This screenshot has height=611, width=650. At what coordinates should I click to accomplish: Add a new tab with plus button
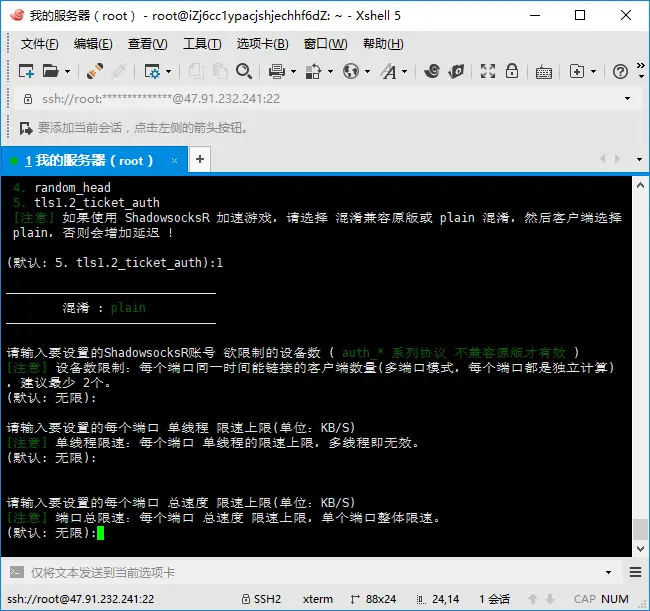[200, 159]
